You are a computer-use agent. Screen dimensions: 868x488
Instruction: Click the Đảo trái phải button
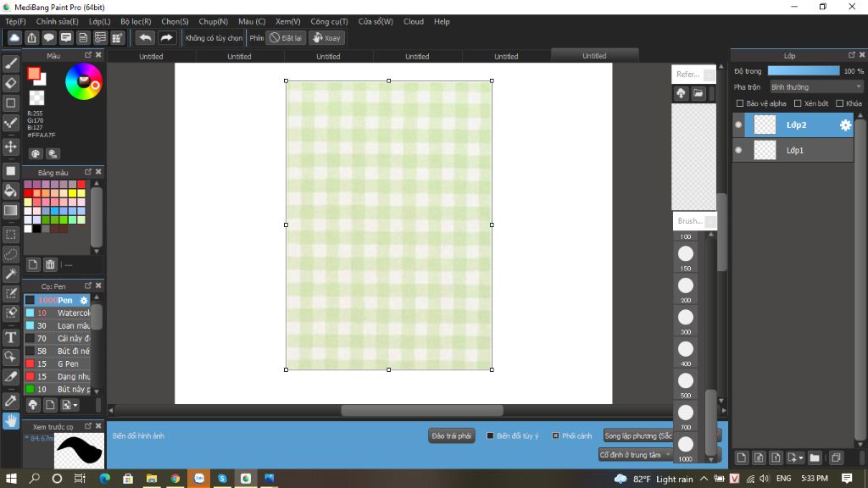[x=451, y=435]
